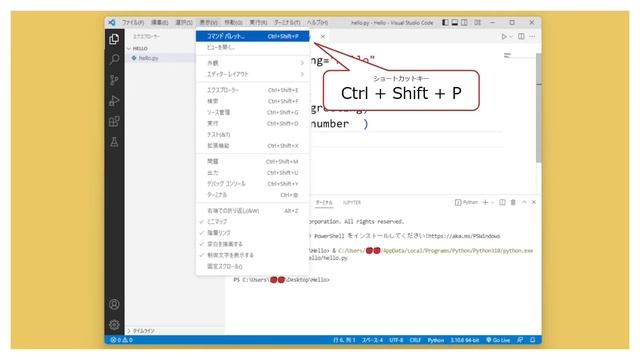Click feedback icon in status bar

pos(520,340)
